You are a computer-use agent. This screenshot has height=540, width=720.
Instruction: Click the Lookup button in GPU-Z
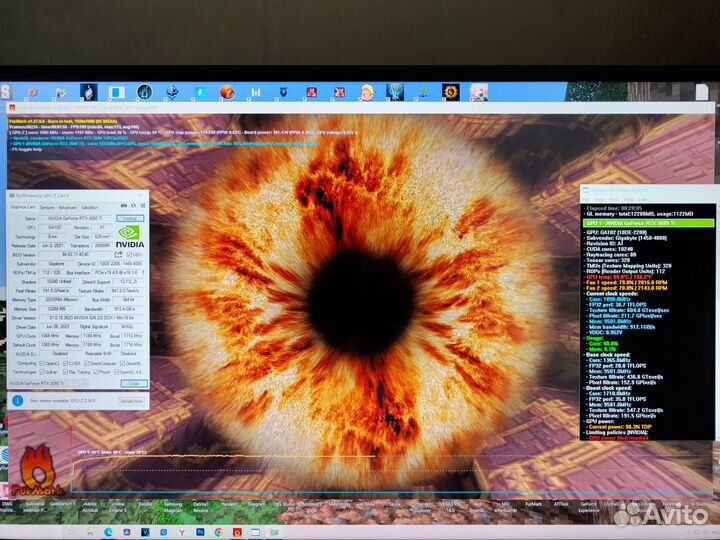tap(130, 218)
